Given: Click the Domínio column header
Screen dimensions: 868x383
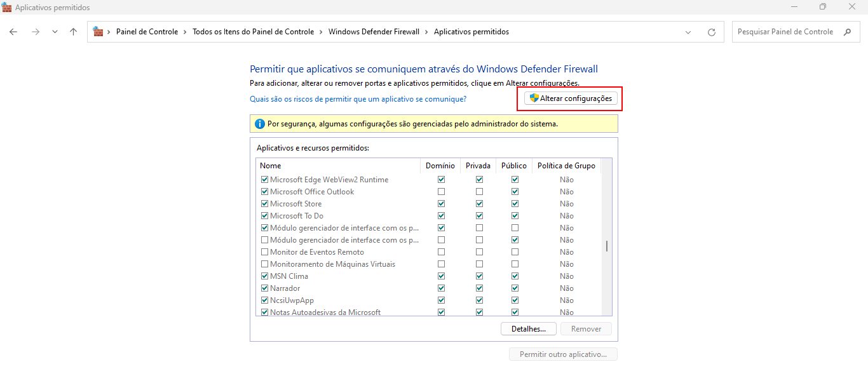Looking at the screenshot, I should 440,166.
